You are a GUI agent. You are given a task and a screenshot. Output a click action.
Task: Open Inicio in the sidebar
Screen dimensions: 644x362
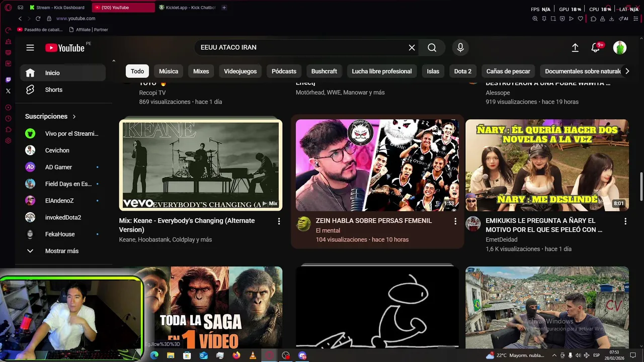click(63, 73)
